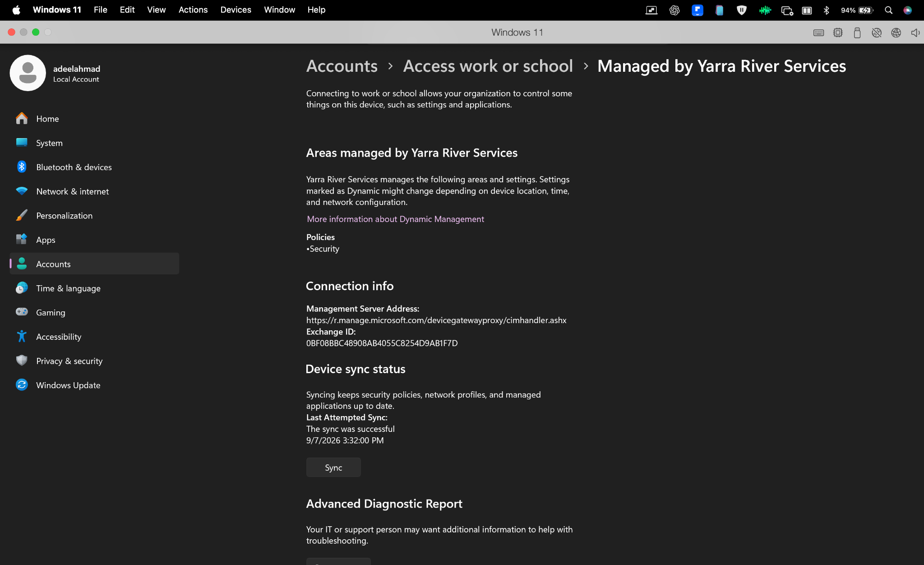Open Home settings via its house icon

pos(22,118)
